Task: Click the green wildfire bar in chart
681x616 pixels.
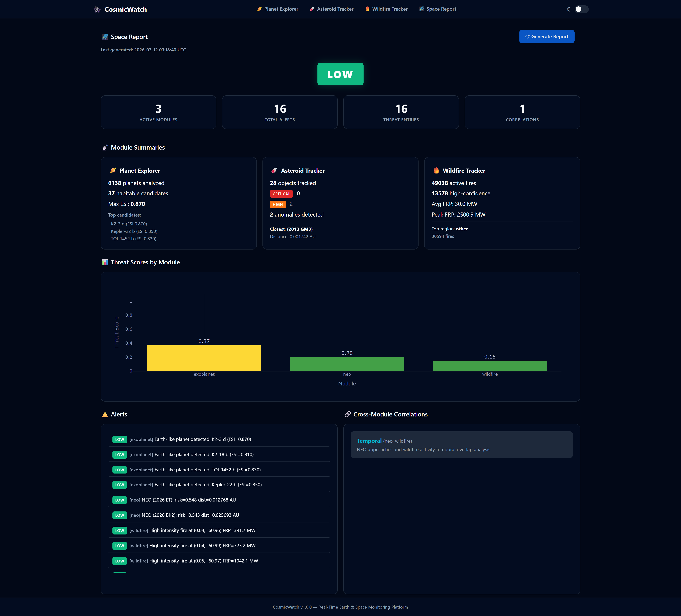Action: pos(490,366)
